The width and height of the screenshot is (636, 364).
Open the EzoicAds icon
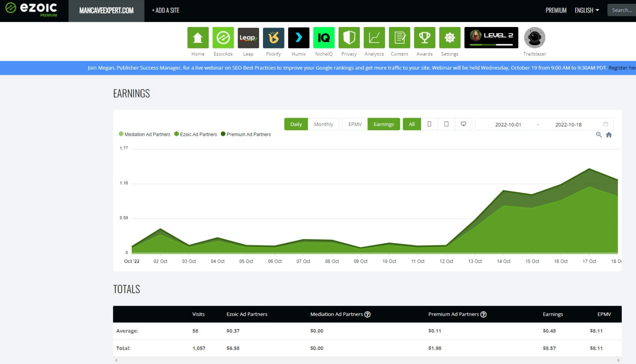pyautogui.click(x=223, y=38)
